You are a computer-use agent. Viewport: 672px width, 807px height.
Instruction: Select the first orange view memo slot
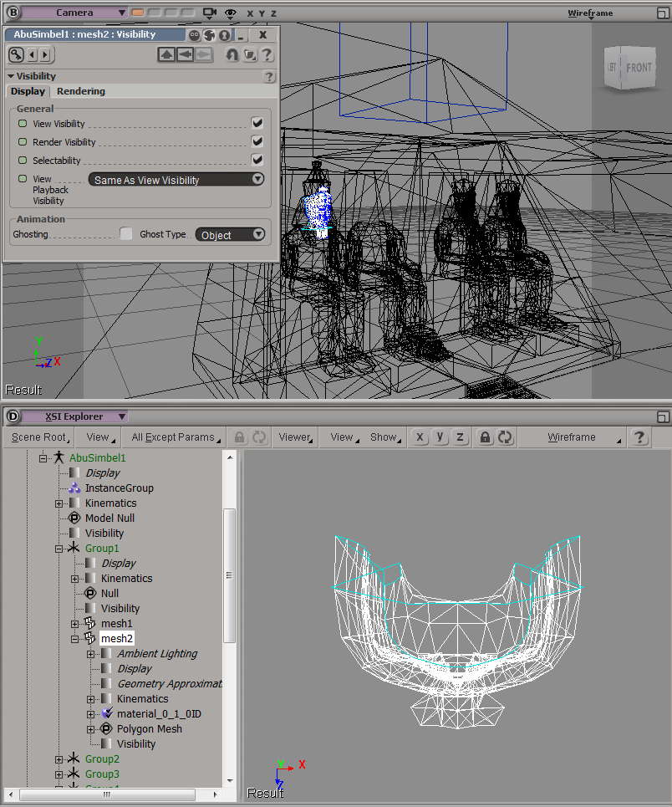click(137, 13)
